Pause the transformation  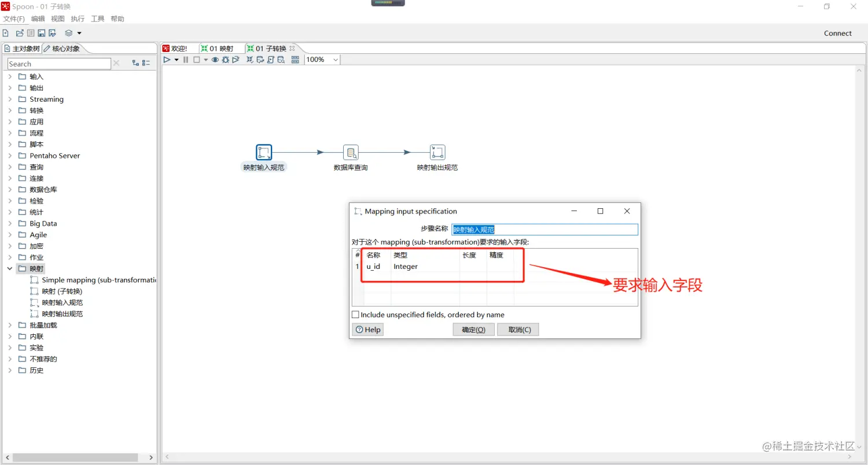click(x=186, y=60)
